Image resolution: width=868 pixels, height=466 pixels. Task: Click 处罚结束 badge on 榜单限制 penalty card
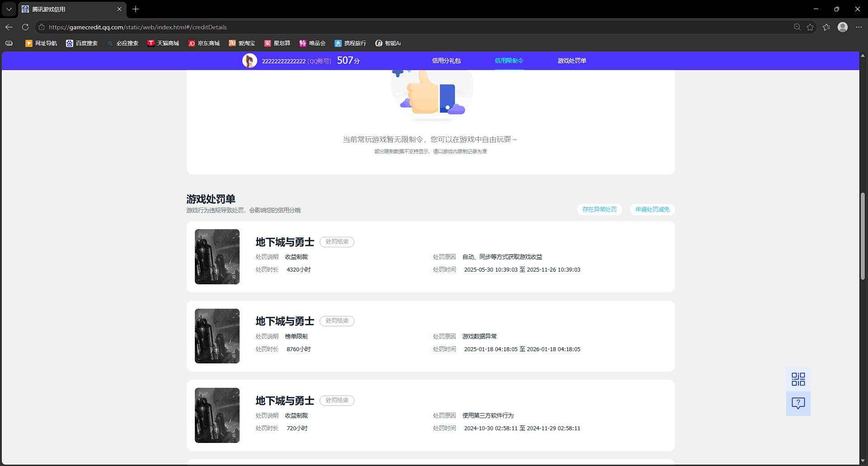pyautogui.click(x=337, y=321)
